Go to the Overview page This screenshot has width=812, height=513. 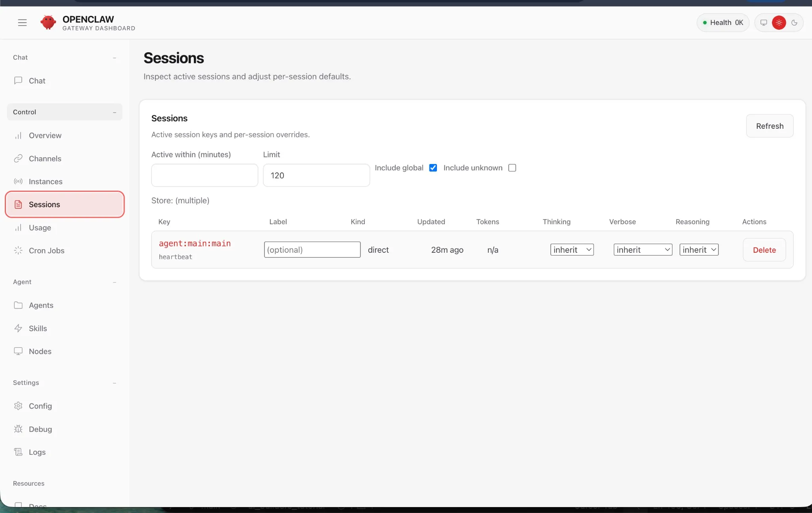[65, 135]
